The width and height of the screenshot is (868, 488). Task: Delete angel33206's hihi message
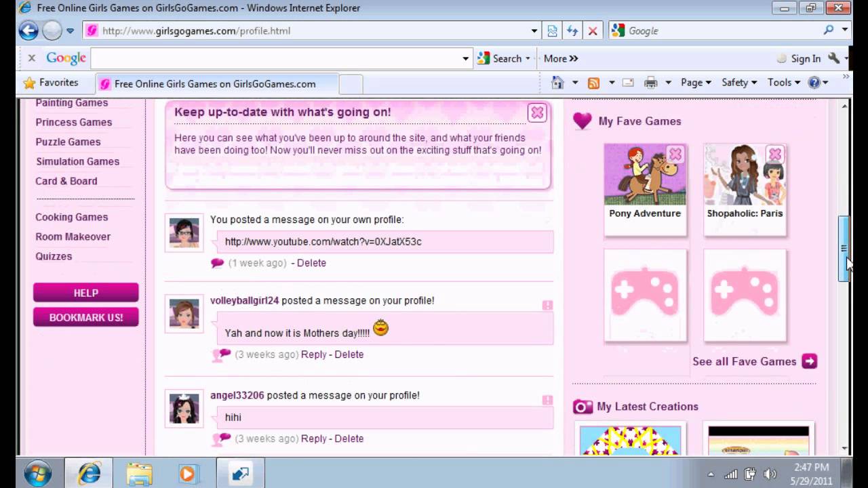(x=349, y=439)
